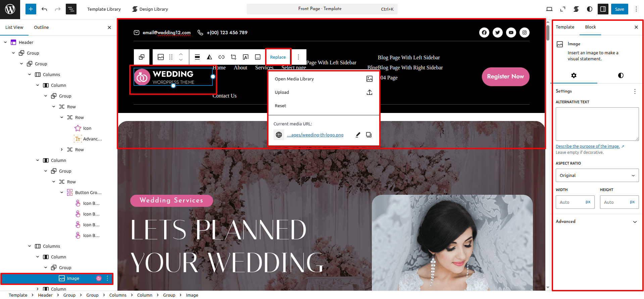The height and width of the screenshot is (299, 644).
Task: Click the add text over image icon
Action: pos(246,57)
